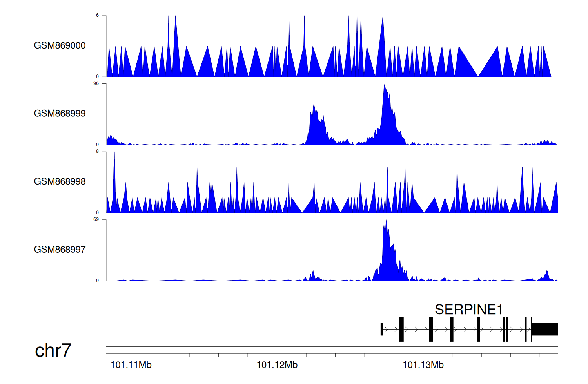Click the large final exon block of SERPINE1
The height and width of the screenshot is (384, 588).
coord(544,330)
